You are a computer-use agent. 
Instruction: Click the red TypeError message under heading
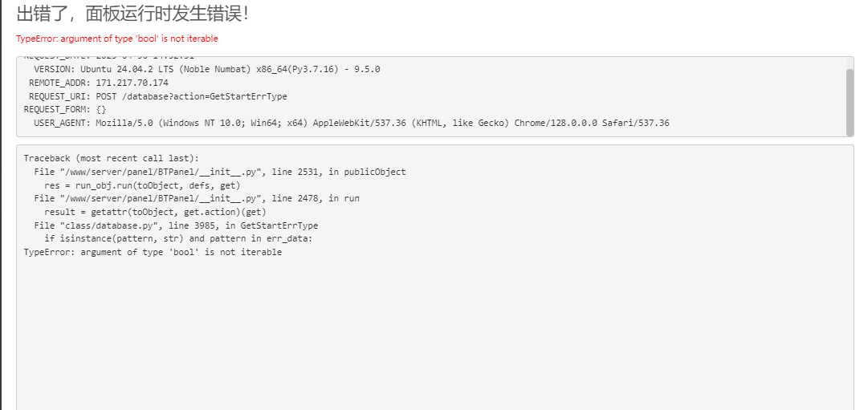coord(116,39)
